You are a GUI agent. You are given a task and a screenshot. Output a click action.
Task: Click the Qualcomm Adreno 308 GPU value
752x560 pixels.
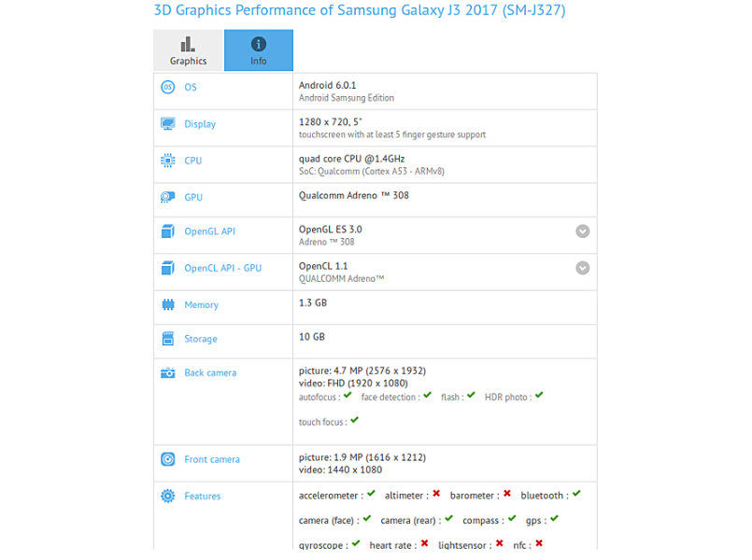coord(354,195)
